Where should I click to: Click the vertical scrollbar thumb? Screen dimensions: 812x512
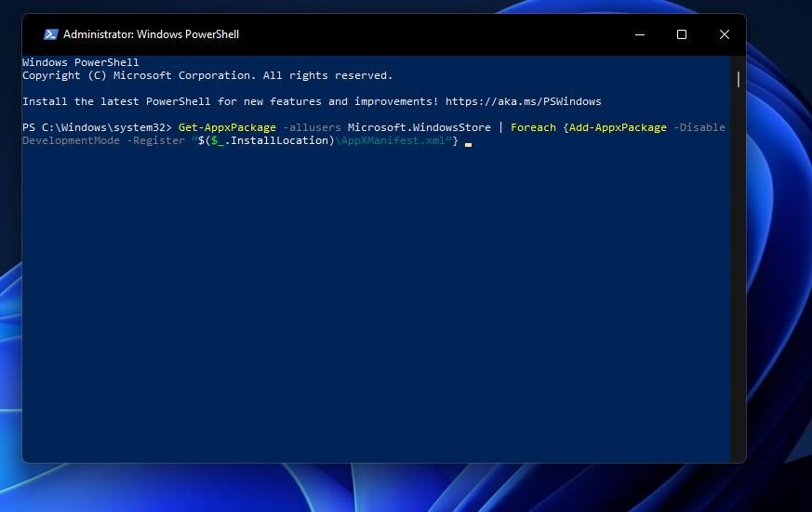point(738,79)
